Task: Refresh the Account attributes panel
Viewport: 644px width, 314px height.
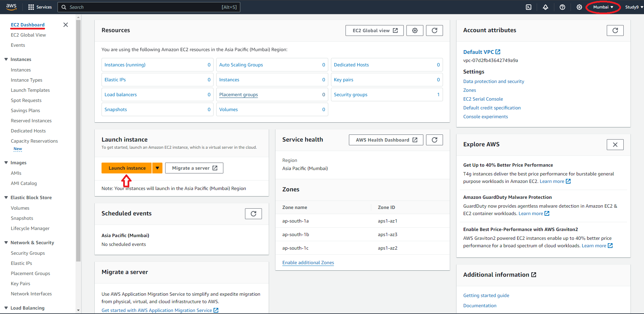Action: click(x=615, y=30)
